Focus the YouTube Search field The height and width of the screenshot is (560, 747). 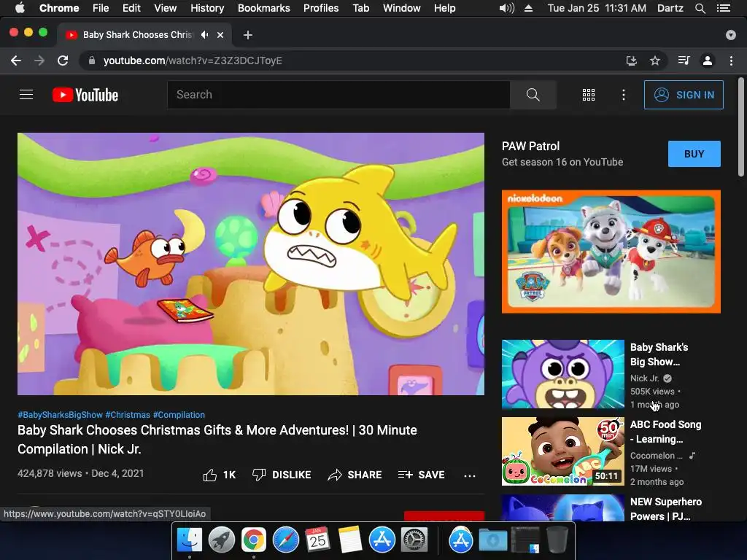(338, 95)
